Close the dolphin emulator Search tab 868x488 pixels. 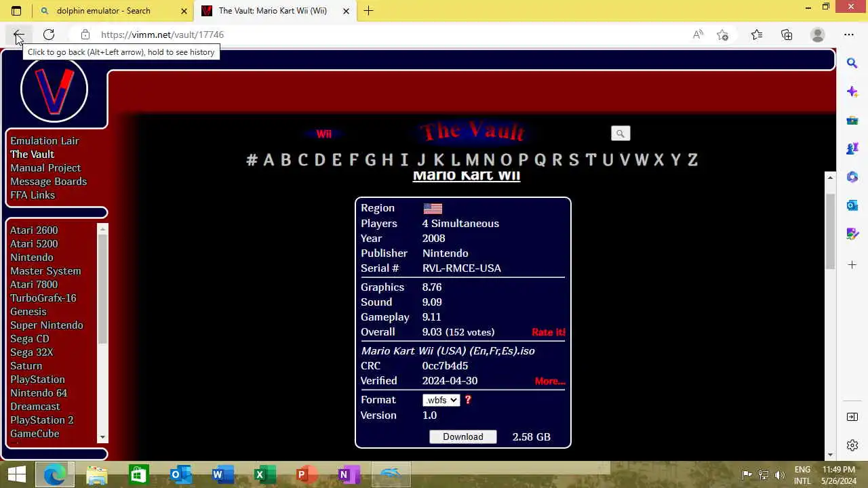coord(184,11)
